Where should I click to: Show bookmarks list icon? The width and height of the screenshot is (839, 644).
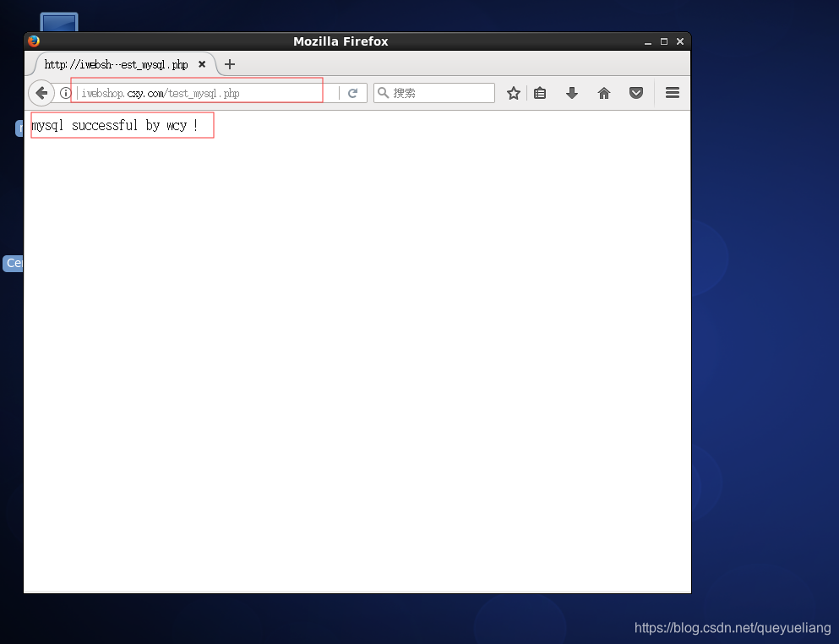pos(540,93)
